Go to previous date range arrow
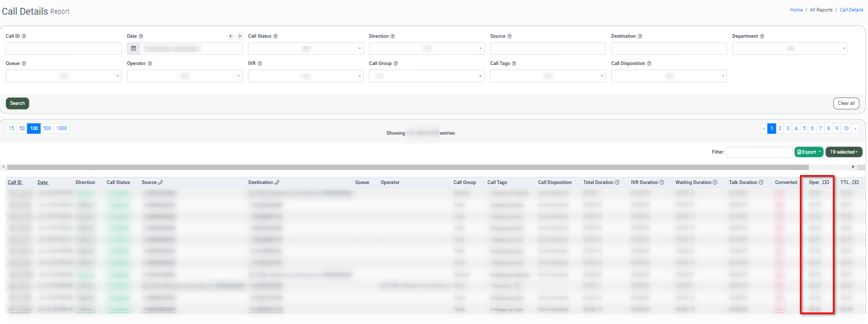Viewport: 868px width, 324px height. [x=231, y=36]
